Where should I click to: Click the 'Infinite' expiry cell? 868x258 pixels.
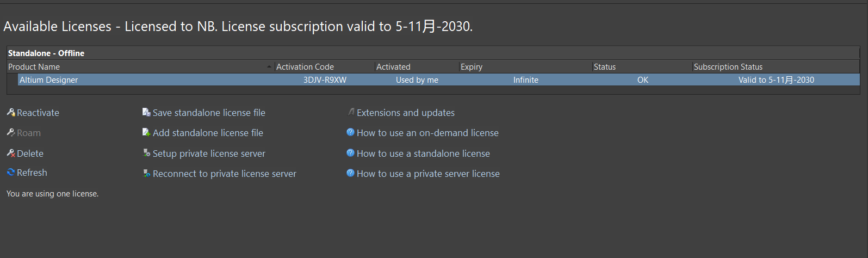coord(526,80)
